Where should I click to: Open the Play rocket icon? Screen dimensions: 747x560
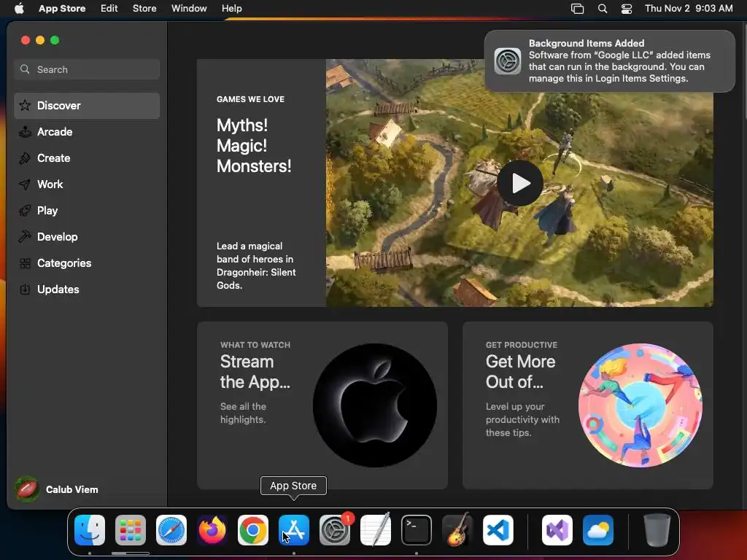[x=25, y=211]
